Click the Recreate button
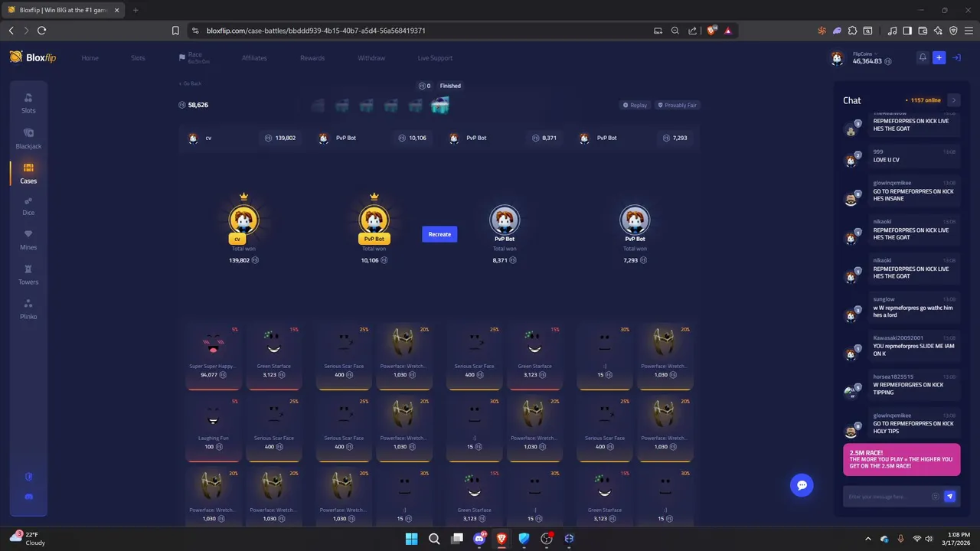 click(x=439, y=234)
